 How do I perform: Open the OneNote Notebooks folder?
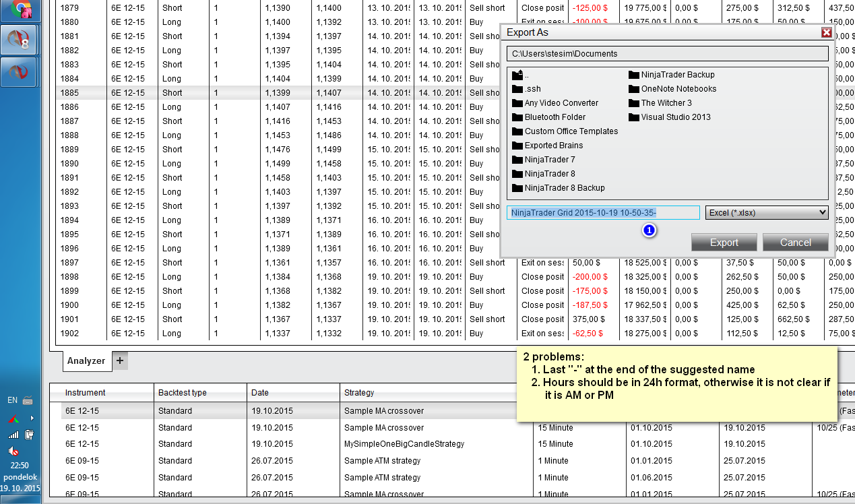pos(672,89)
